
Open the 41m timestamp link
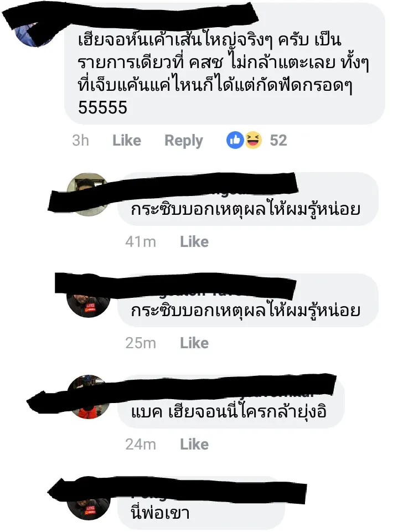[141, 242]
